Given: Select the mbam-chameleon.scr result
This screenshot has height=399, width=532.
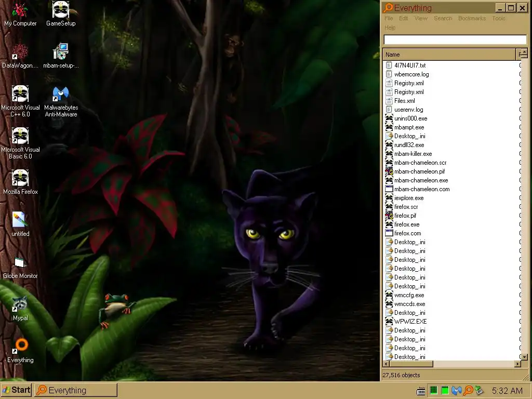Looking at the screenshot, I should (x=420, y=163).
